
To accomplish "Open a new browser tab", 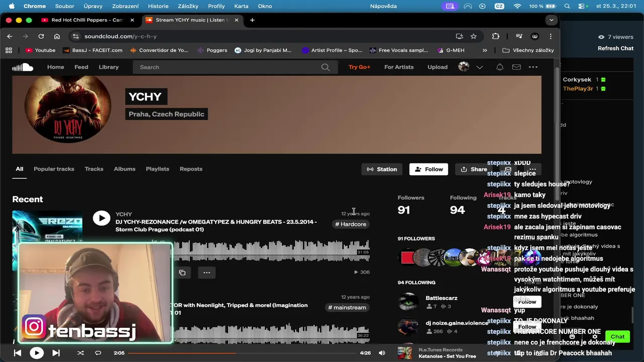I will (252, 20).
